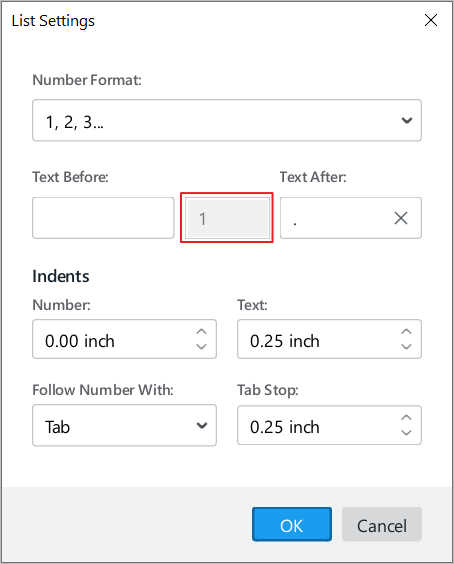Click the Follow Number With label

click(103, 390)
